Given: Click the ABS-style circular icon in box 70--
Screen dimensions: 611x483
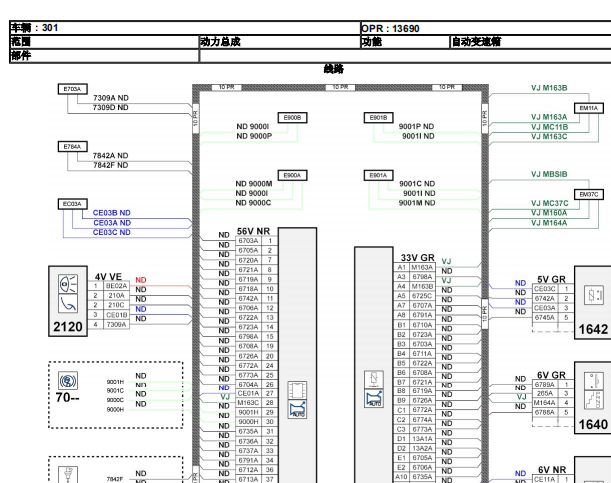Looking at the screenshot, I should 68,381.
